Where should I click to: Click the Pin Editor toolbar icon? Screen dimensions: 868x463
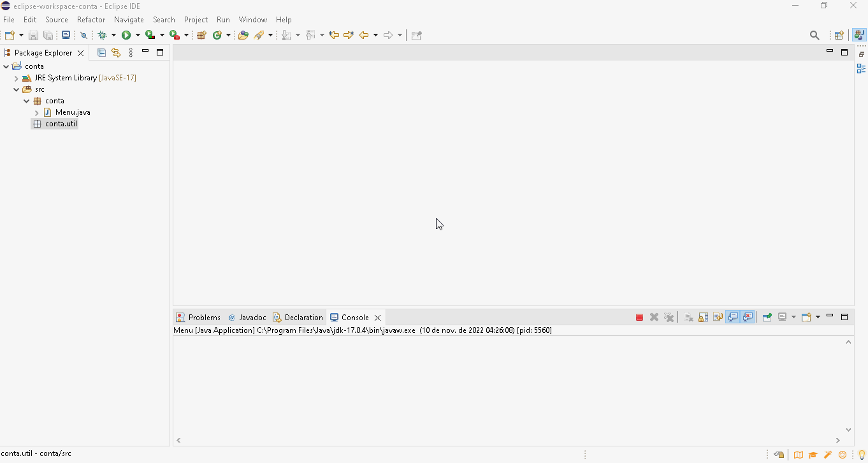click(416, 35)
